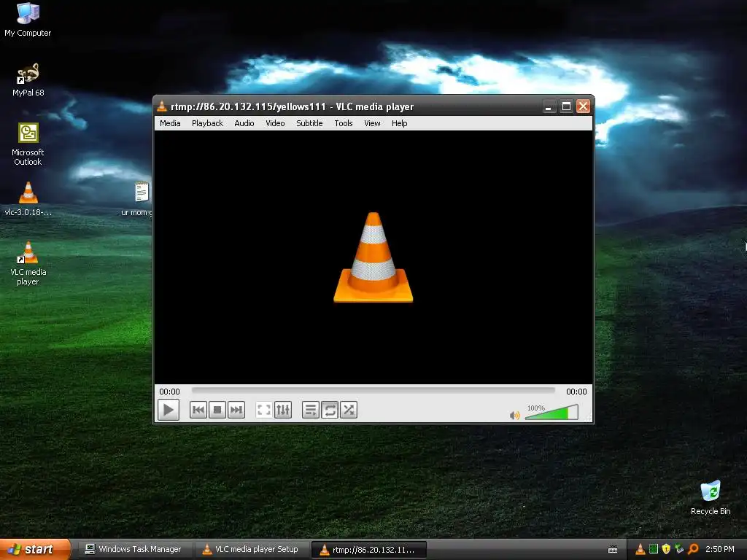Switch to VLC media player Setup taskbar button
This screenshot has width=747, height=560.
251,550
